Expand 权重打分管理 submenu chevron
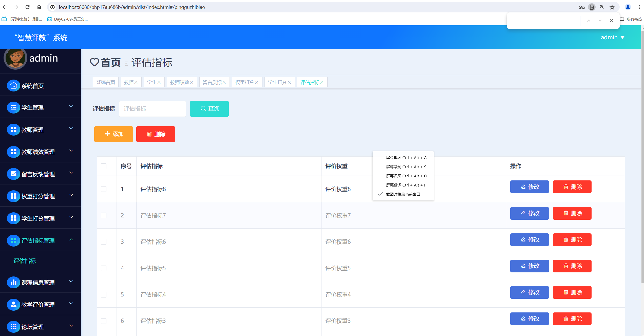This screenshot has width=644, height=336. [71, 195]
